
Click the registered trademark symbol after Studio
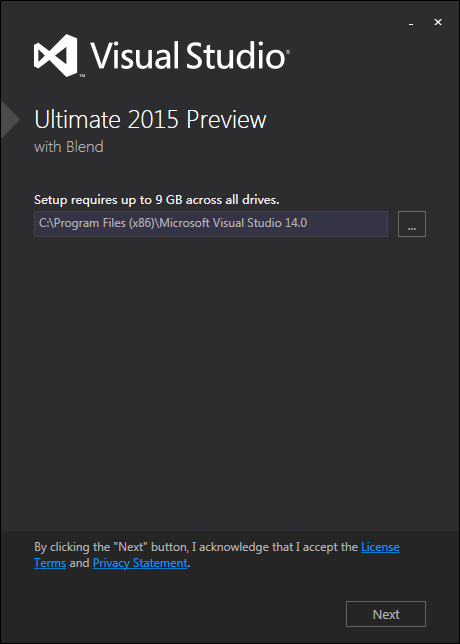pos(288,52)
